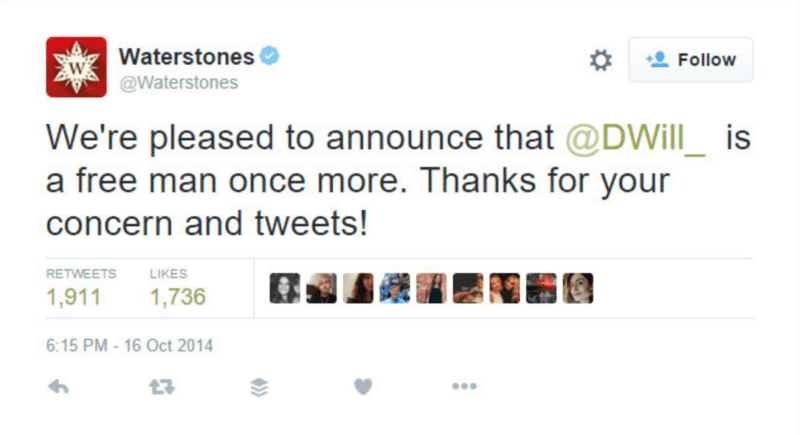The image size is (800, 435).
Task: Click the last liker avatar thumbnail
Action: (x=579, y=288)
